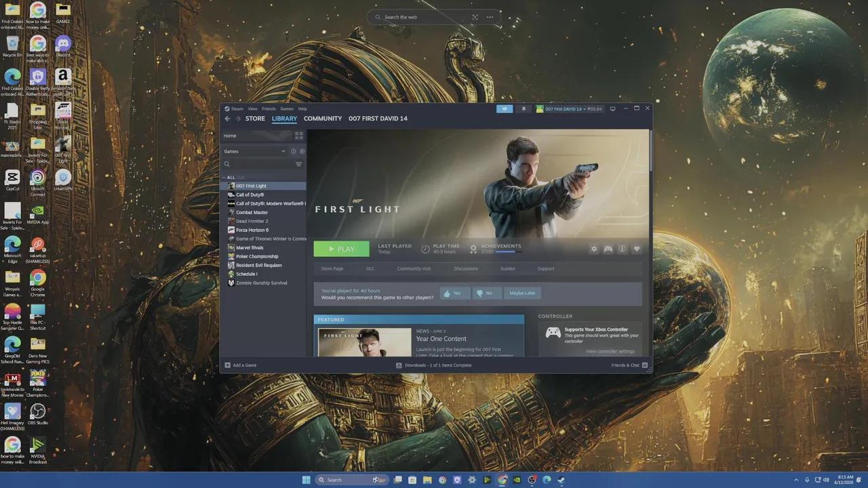Show hidden system tray icons chevron
This screenshot has width=868, height=488.
(x=797, y=480)
